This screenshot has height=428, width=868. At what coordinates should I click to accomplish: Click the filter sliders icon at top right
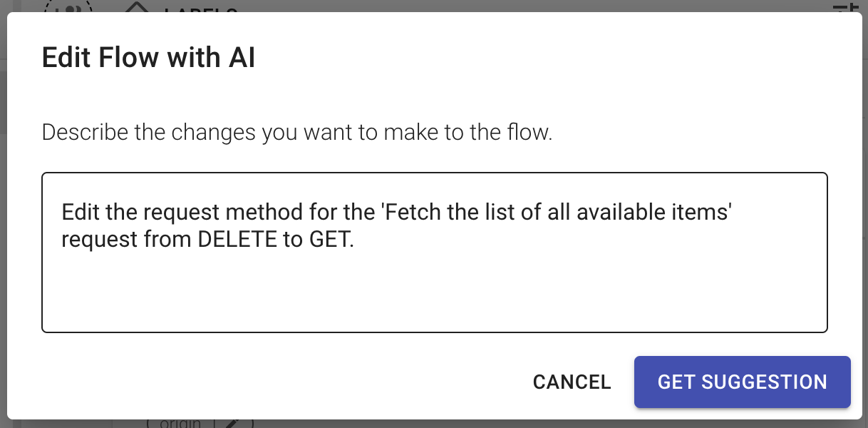tap(847, 7)
